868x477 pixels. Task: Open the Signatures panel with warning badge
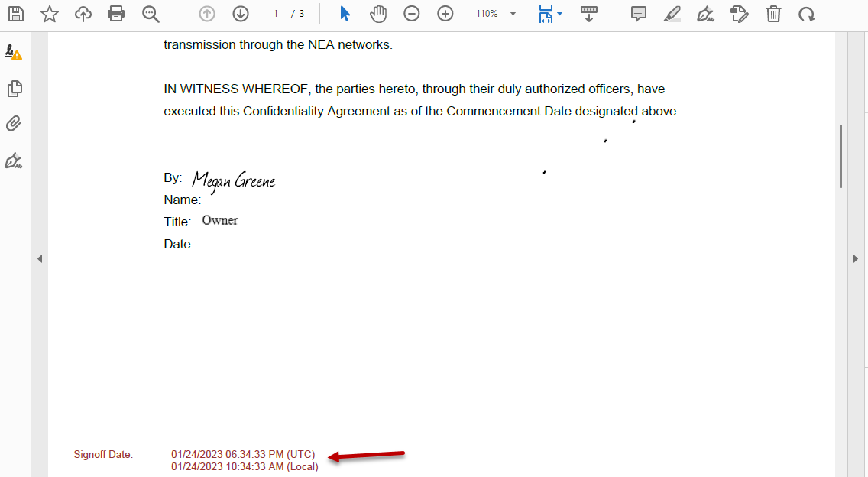tap(14, 53)
